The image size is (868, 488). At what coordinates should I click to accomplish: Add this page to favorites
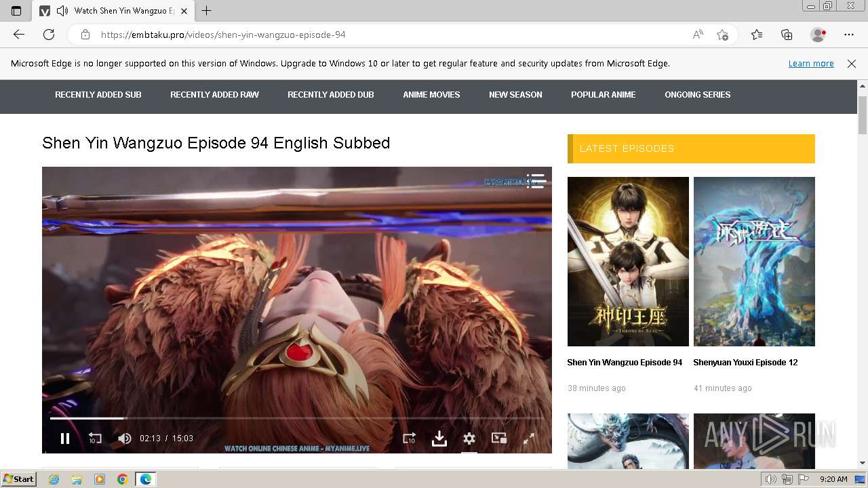click(722, 35)
